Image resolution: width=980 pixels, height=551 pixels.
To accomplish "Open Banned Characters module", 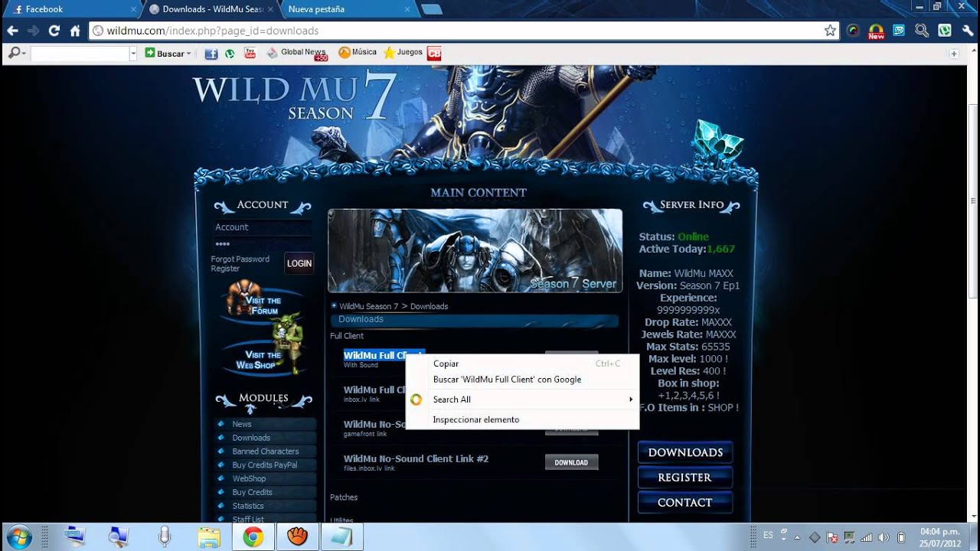I will click(265, 452).
